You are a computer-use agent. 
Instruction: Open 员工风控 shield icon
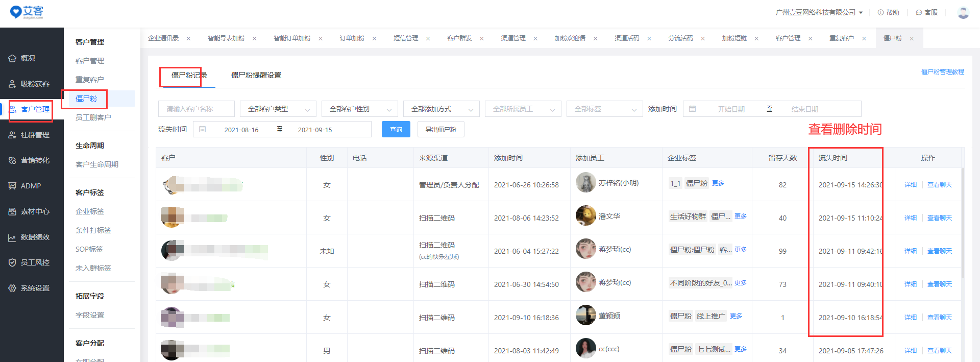(12, 262)
